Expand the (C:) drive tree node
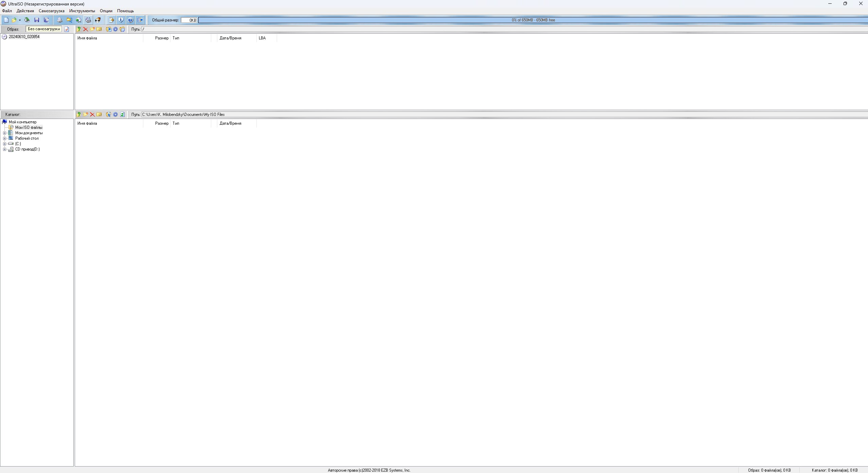This screenshot has width=868, height=473. click(x=5, y=144)
